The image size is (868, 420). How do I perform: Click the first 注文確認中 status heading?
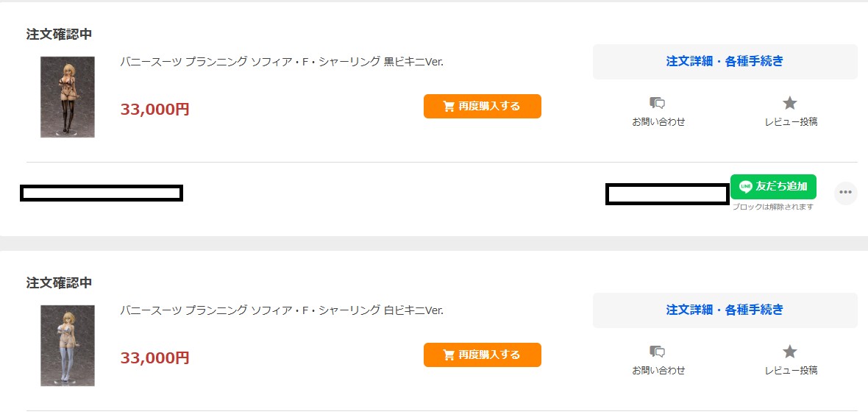click(59, 35)
